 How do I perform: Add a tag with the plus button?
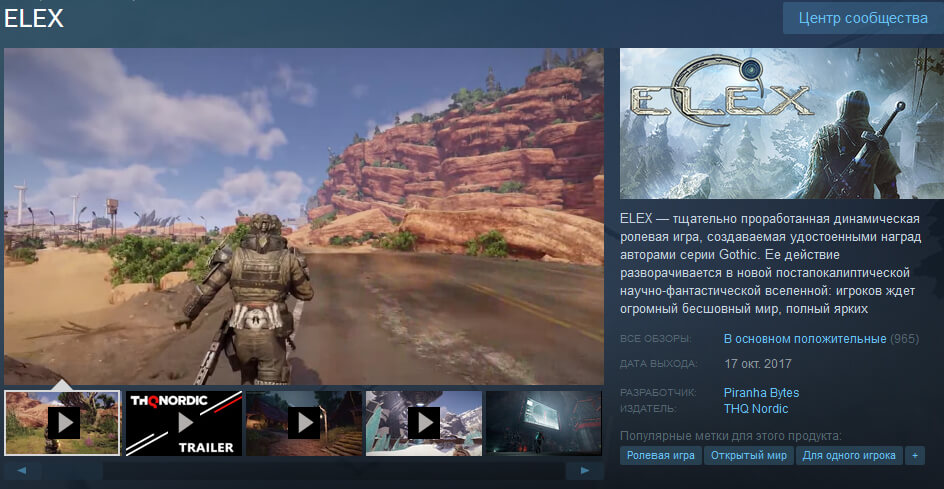pyautogui.click(x=914, y=455)
